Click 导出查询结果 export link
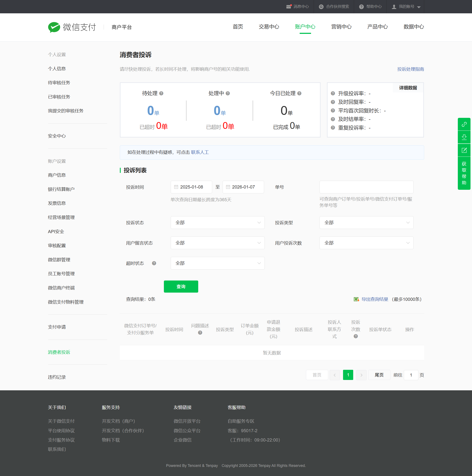472x476 pixels. (x=374, y=299)
